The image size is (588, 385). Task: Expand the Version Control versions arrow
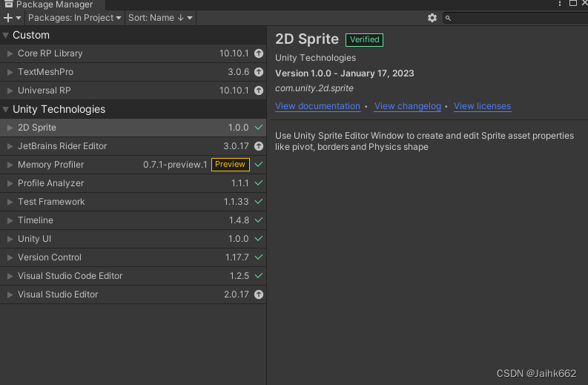point(10,258)
